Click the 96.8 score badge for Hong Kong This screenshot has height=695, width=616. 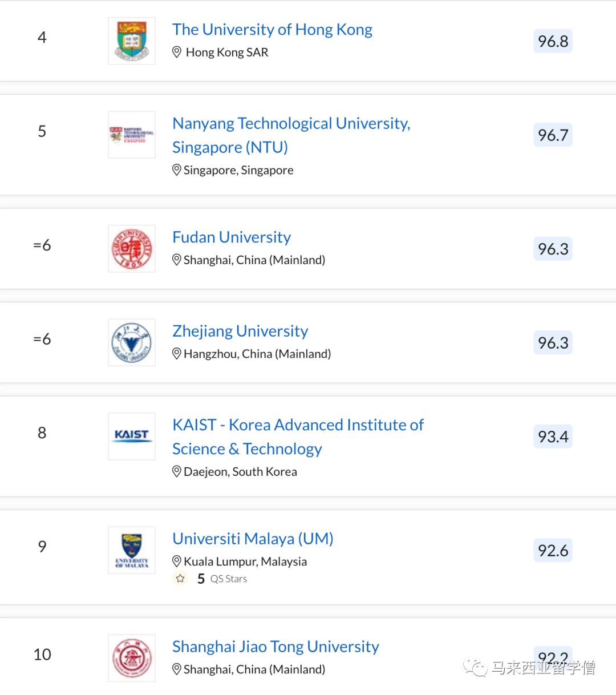[x=552, y=41]
